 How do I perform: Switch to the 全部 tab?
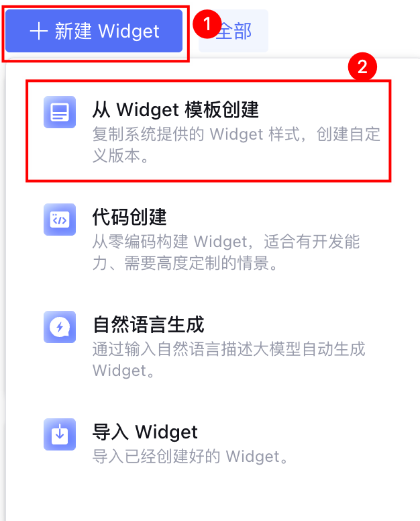point(233,31)
